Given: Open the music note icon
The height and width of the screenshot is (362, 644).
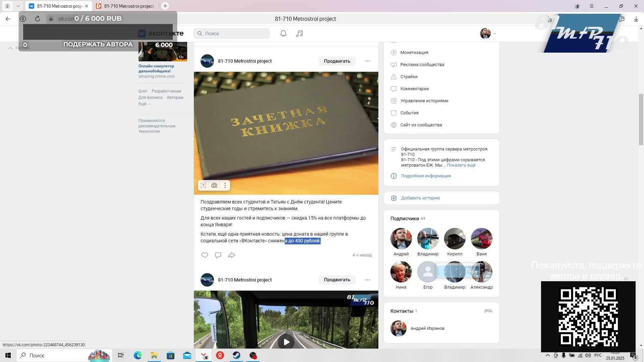Looking at the screenshot, I should [300, 34].
